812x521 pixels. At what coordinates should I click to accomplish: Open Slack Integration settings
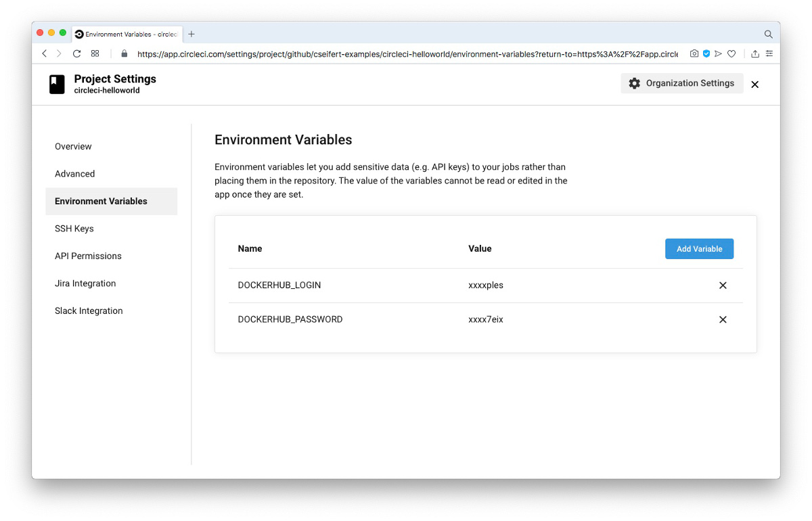click(89, 311)
